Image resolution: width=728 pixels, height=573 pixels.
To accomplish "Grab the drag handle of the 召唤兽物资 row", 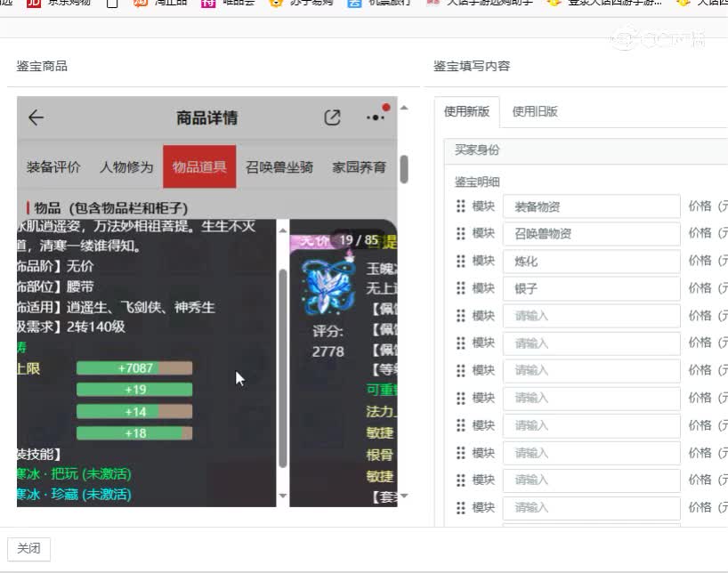I will coord(460,234).
